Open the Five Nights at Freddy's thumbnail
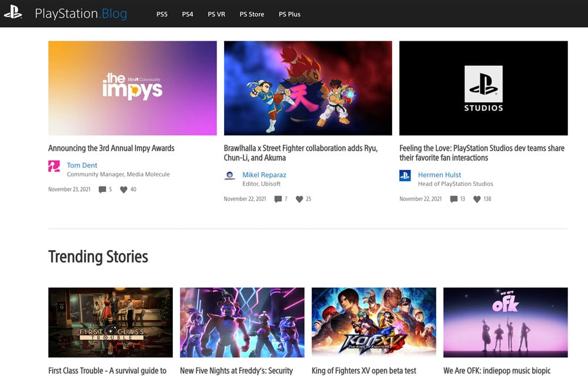 tap(242, 322)
